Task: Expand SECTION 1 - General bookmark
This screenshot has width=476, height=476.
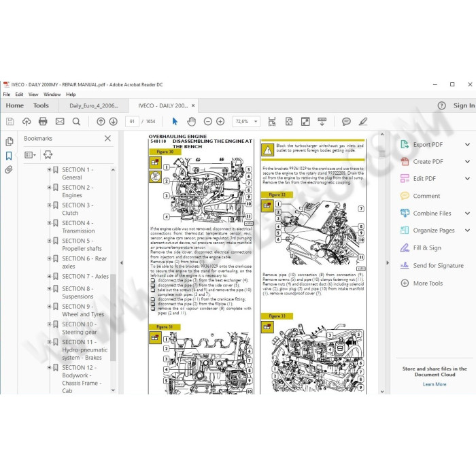Action: (49, 170)
